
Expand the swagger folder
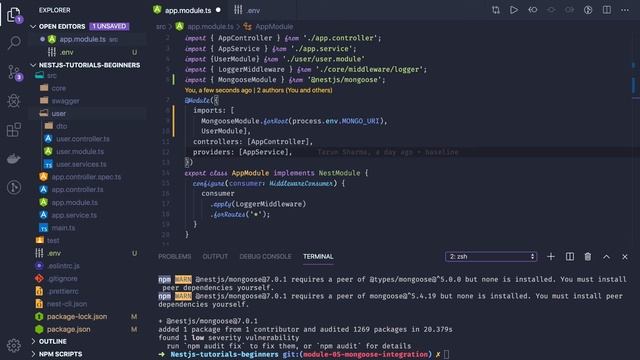pos(65,101)
